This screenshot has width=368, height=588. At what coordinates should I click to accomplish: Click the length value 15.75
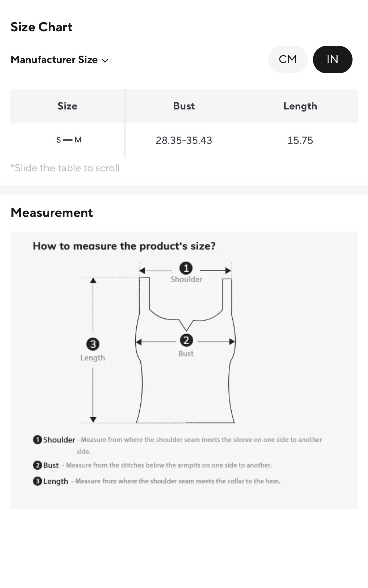point(300,140)
